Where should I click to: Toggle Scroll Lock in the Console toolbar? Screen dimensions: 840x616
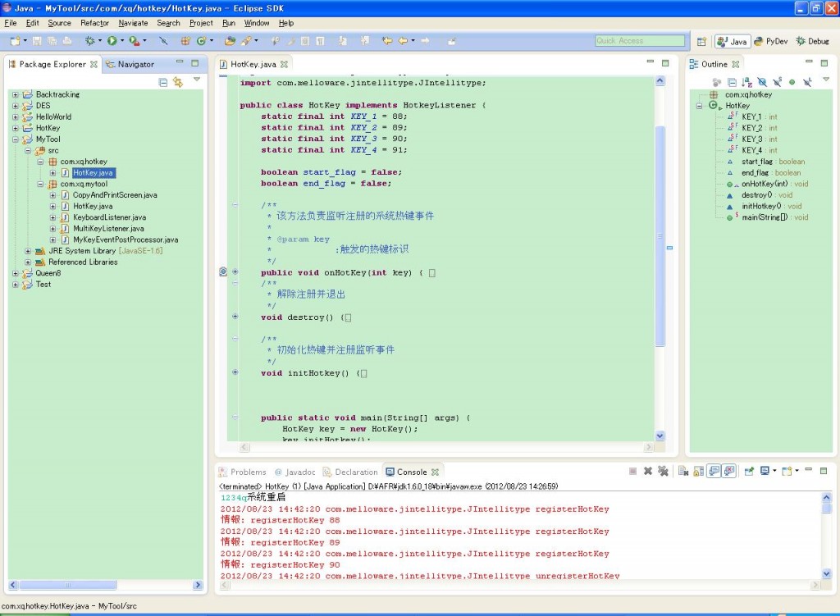point(699,472)
